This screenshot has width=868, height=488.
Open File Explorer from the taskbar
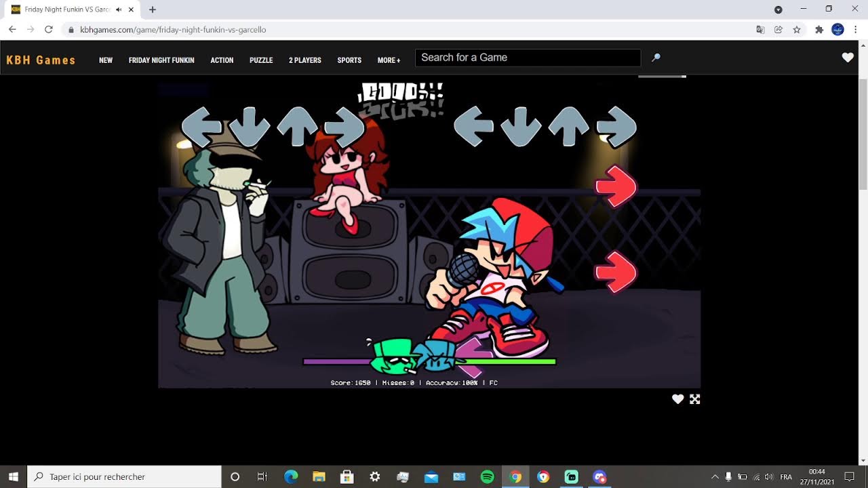pos(319,476)
